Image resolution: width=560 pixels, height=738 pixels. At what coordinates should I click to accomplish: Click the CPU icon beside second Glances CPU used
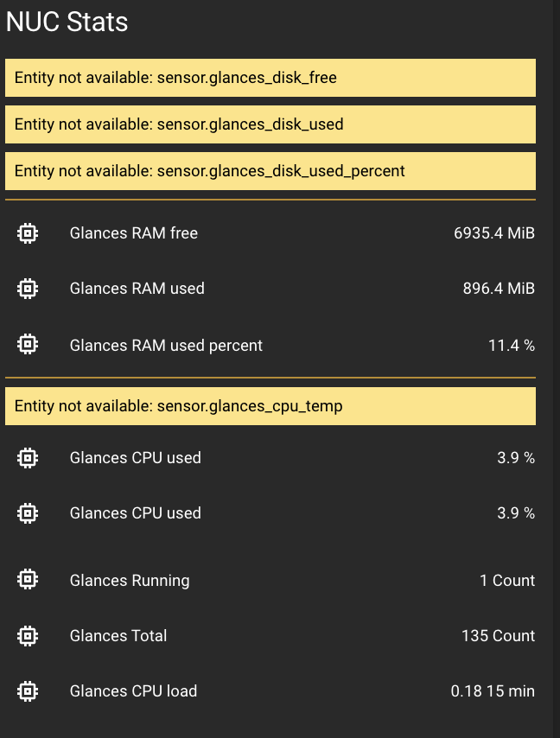point(28,512)
